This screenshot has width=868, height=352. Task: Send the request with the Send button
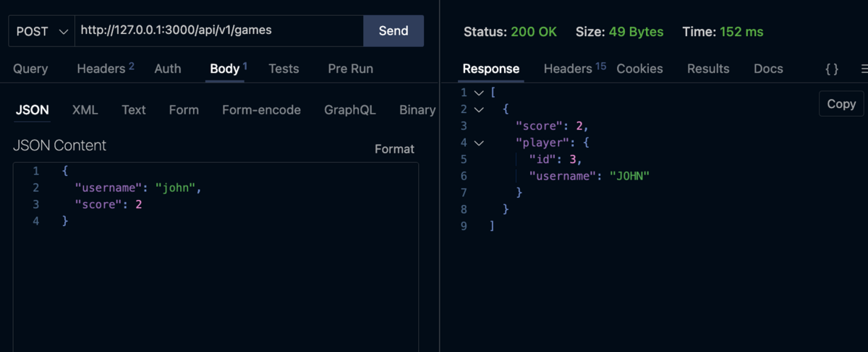pyautogui.click(x=393, y=31)
